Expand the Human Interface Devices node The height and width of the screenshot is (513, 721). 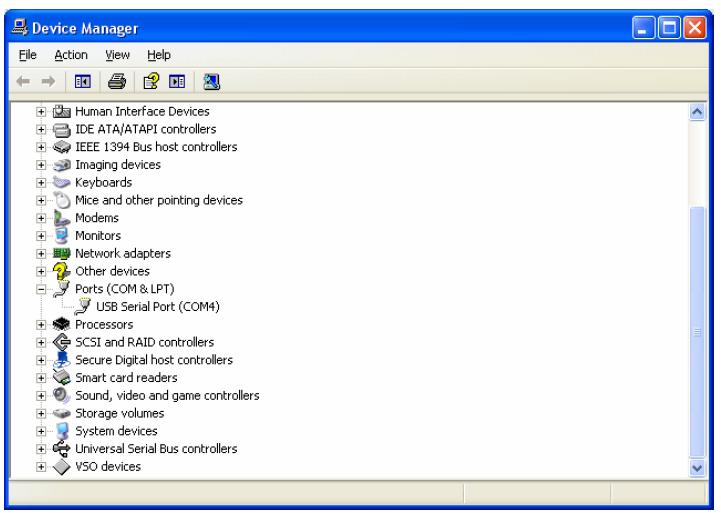(x=42, y=112)
